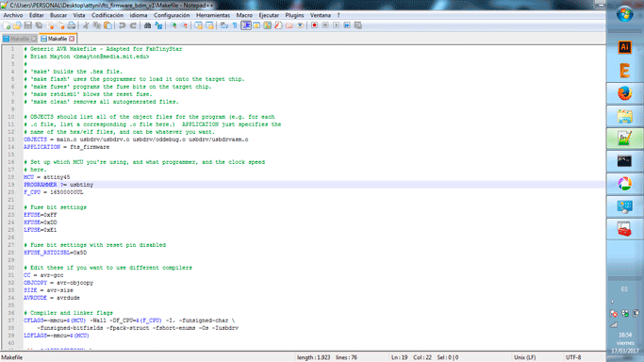Save the current file using the floppy icon
Image resolution: width=644 pixels, height=362 pixels.
[28, 25]
